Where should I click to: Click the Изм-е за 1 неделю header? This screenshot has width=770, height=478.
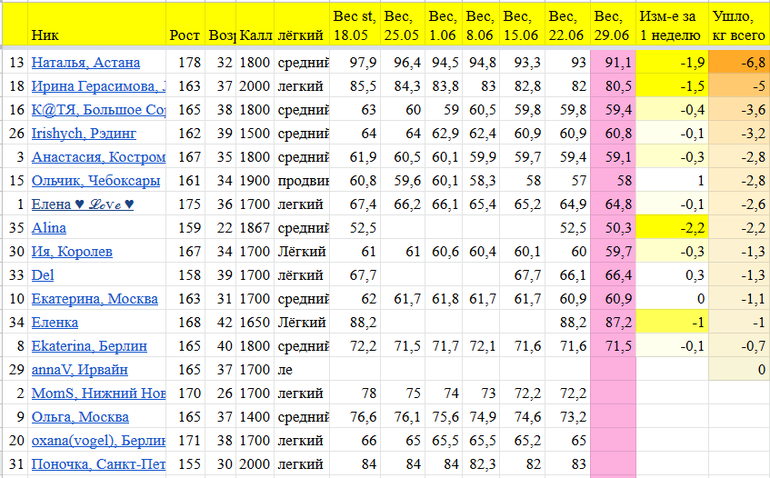672,24
